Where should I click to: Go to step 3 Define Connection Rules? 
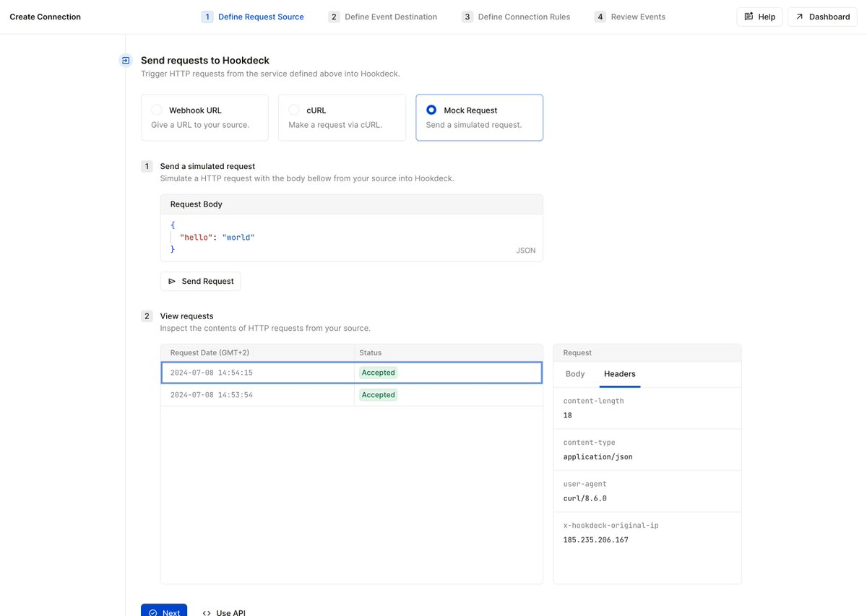516,17
